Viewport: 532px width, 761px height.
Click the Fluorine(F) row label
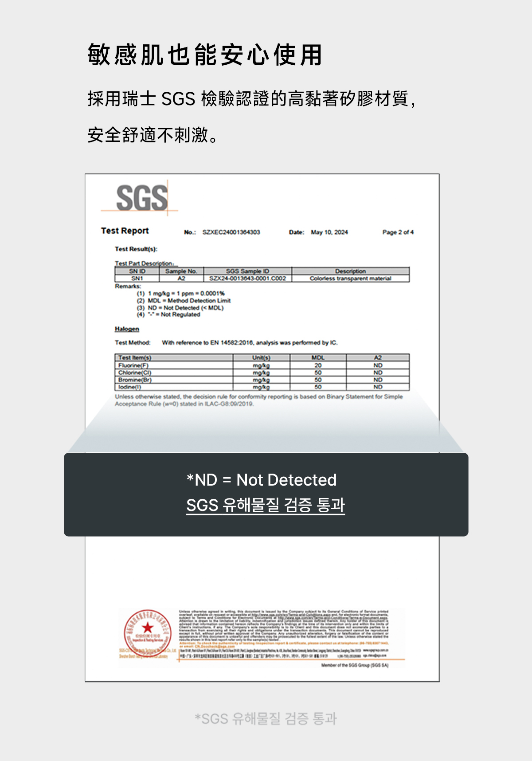click(x=133, y=365)
